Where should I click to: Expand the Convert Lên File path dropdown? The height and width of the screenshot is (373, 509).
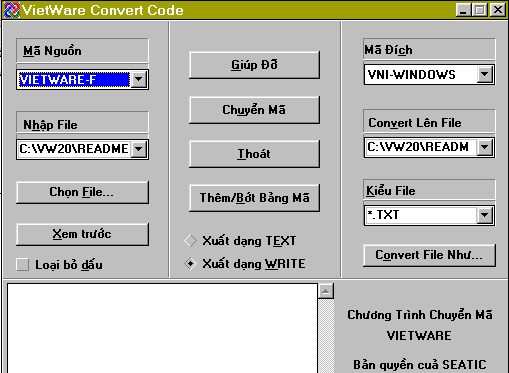point(485,147)
